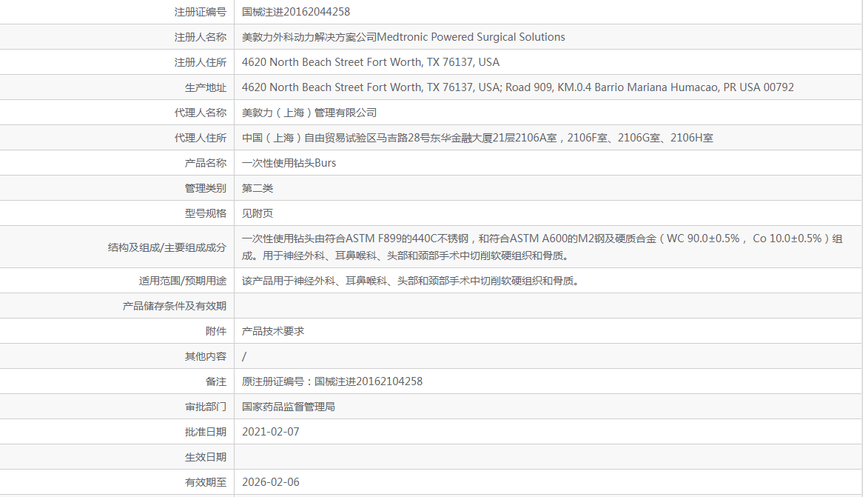
Task: Click the 注册人名称 label
Action: point(201,37)
